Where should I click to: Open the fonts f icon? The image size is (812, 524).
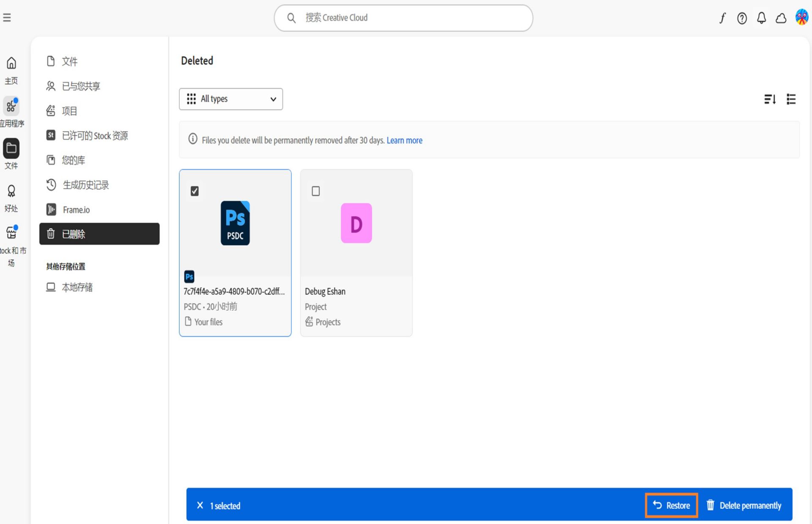[x=723, y=18]
